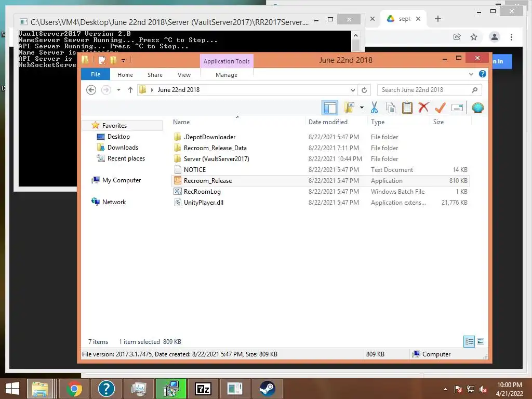Open the View ribbon tab

click(184, 75)
